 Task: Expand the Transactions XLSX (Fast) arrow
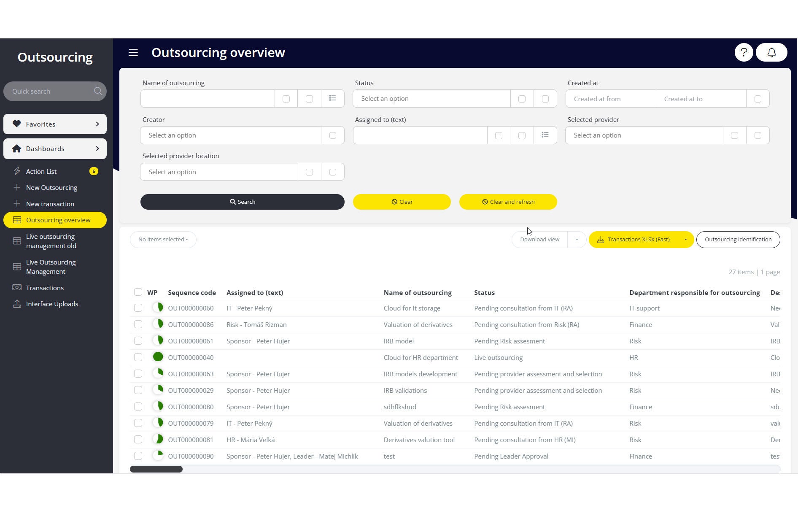[685, 239]
